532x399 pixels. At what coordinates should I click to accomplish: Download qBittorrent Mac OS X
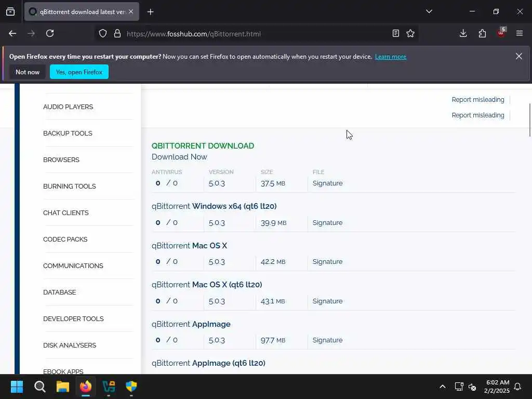189,246
